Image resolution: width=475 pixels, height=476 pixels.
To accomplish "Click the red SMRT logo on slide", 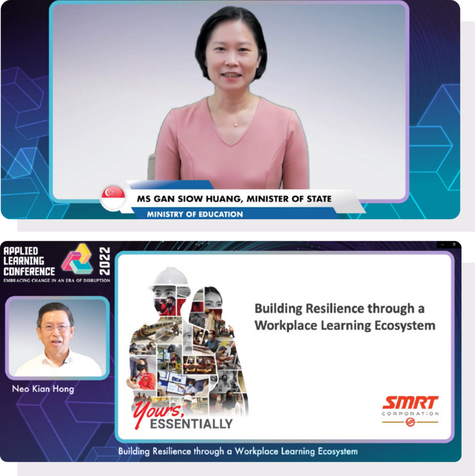I will click(x=410, y=403).
